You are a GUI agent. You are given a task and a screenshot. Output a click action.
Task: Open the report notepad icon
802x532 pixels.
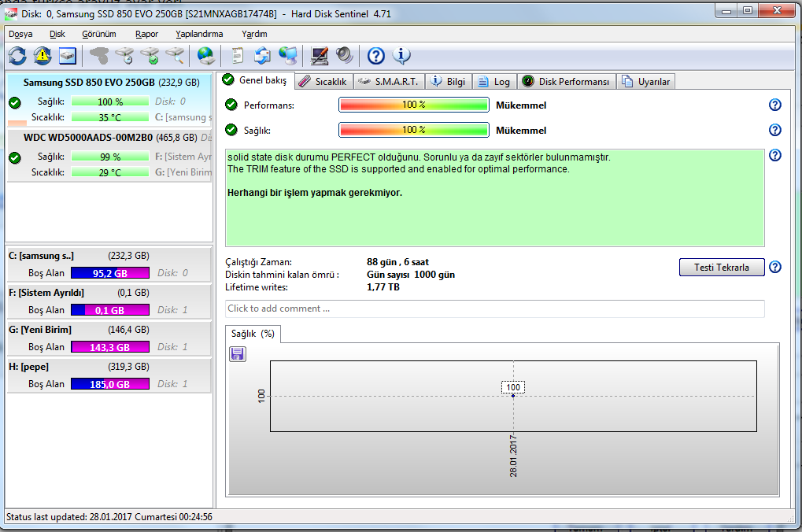[238, 56]
